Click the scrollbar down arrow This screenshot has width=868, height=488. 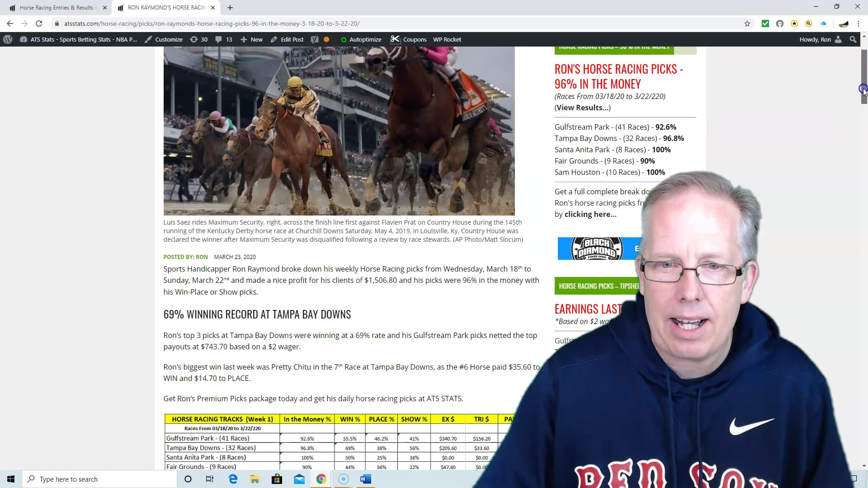(864, 466)
